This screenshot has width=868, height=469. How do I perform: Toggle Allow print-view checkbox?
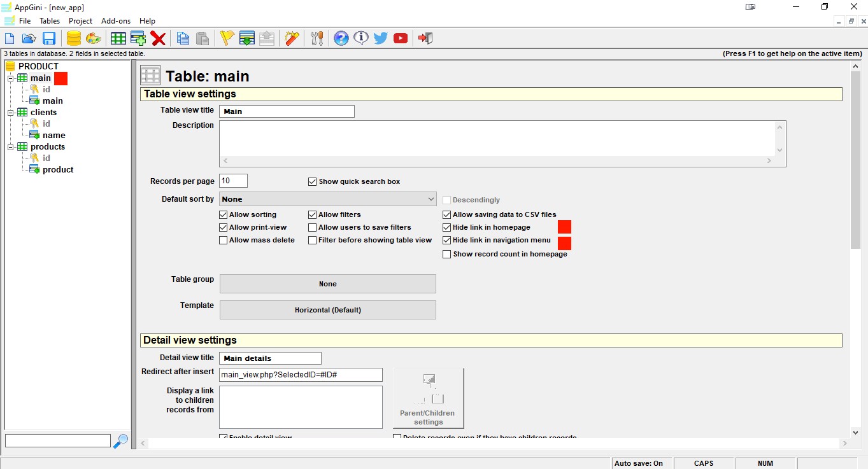[x=223, y=227]
